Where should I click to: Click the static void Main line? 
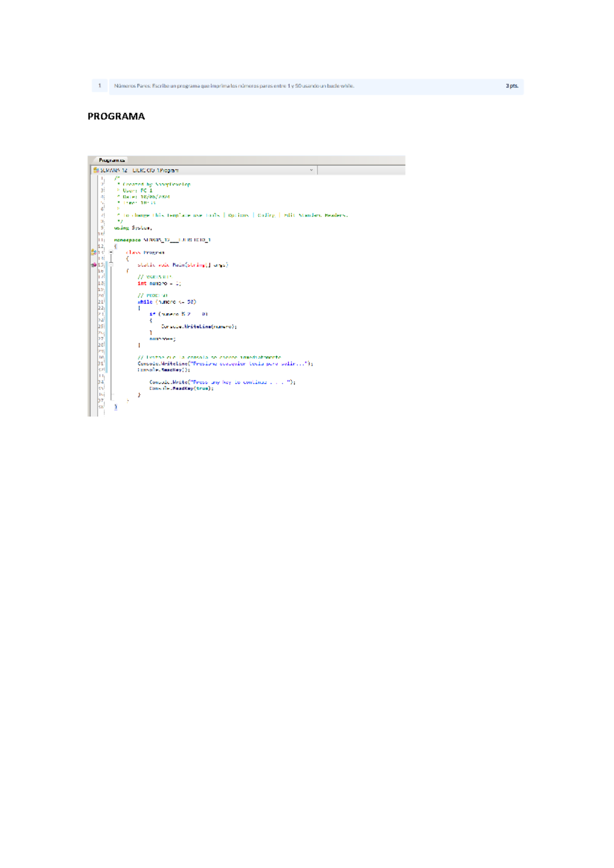click(x=183, y=265)
